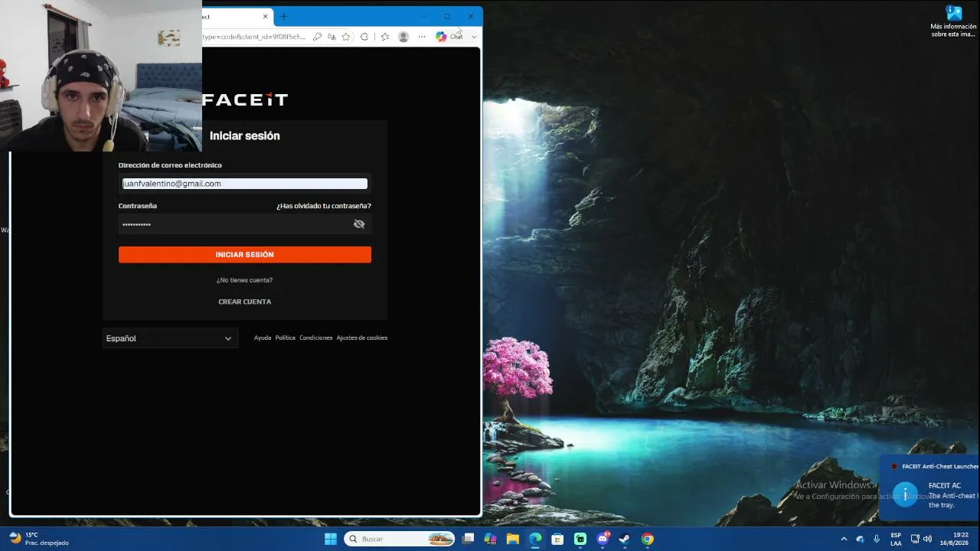
Task: Switch to Microsoft Edge on taskbar
Action: click(535, 539)
